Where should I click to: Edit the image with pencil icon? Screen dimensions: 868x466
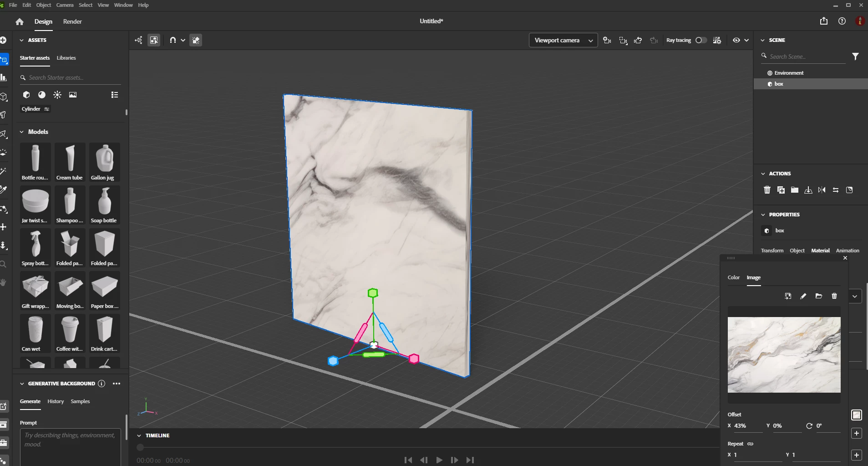pyautogui.click(x=803, y=296)
